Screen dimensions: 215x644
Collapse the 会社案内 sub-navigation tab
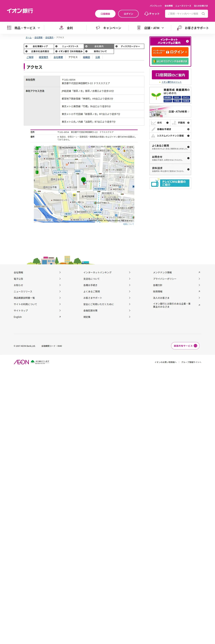tap(99, 46)
